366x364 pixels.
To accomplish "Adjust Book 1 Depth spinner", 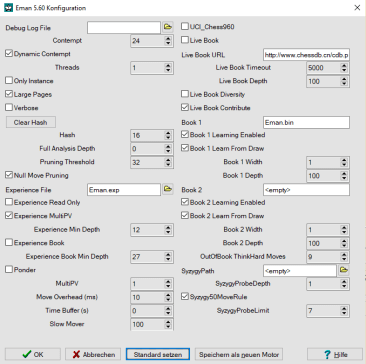I will (x=344, y=176).
